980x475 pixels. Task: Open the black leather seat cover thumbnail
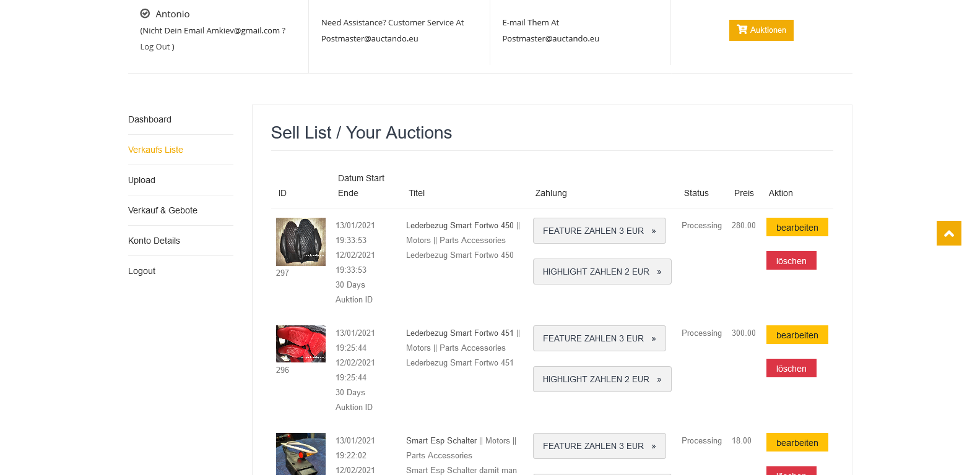[301, 242]
